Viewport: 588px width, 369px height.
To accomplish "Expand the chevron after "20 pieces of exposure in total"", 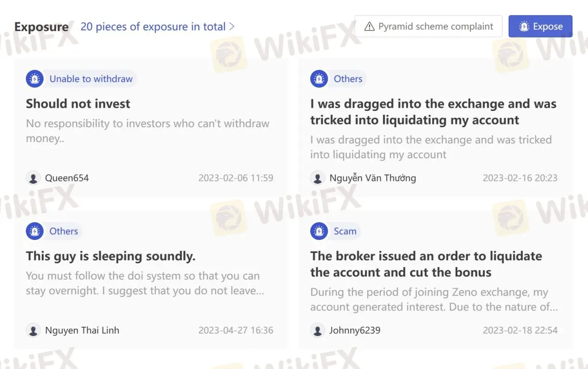I will [x=232, y=26].
